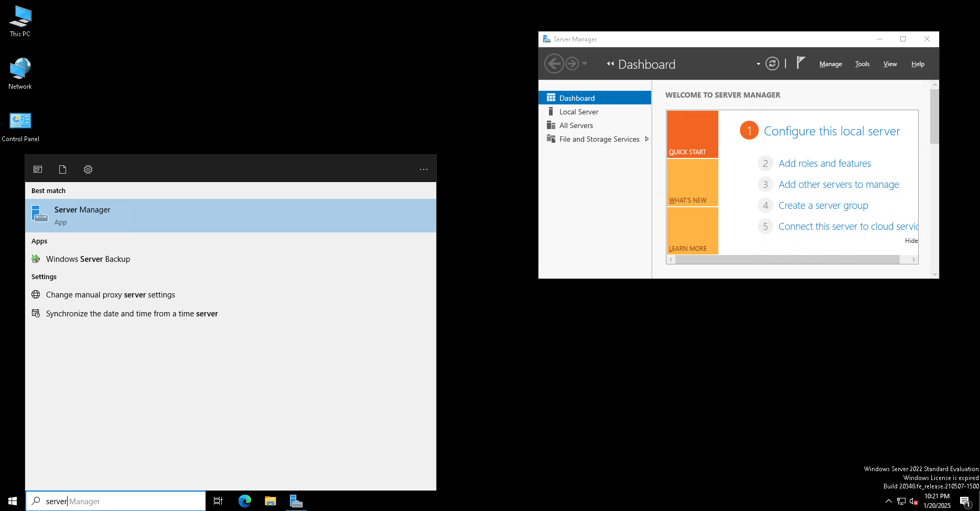Refresh the Server Manager dashboard

[772, 63]
